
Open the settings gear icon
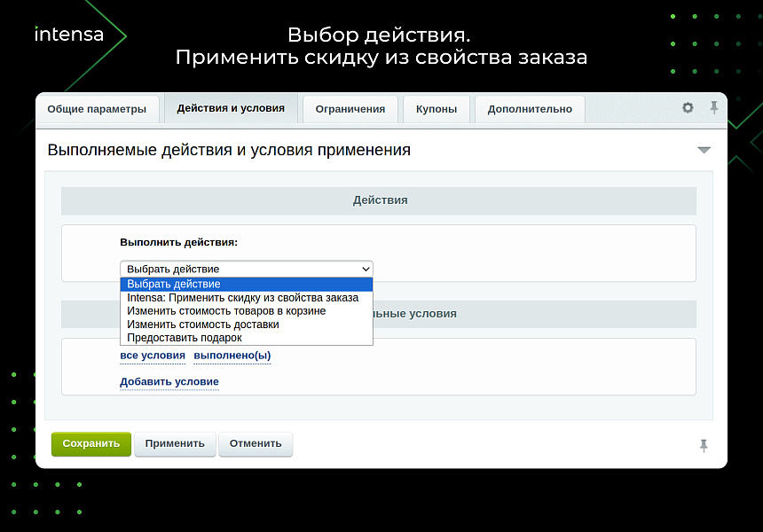[x=688, y=107]
